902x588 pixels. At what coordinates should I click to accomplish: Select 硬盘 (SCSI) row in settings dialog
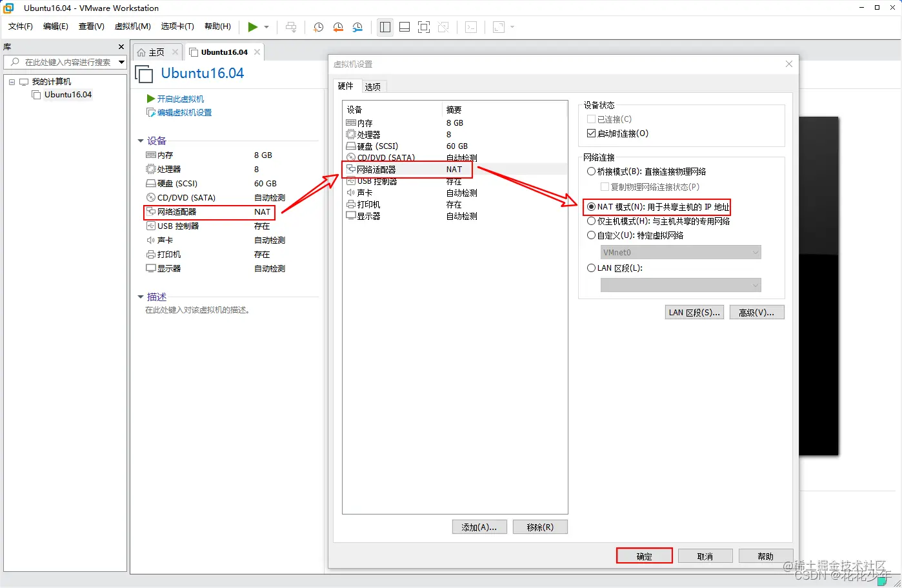point(455,146)
